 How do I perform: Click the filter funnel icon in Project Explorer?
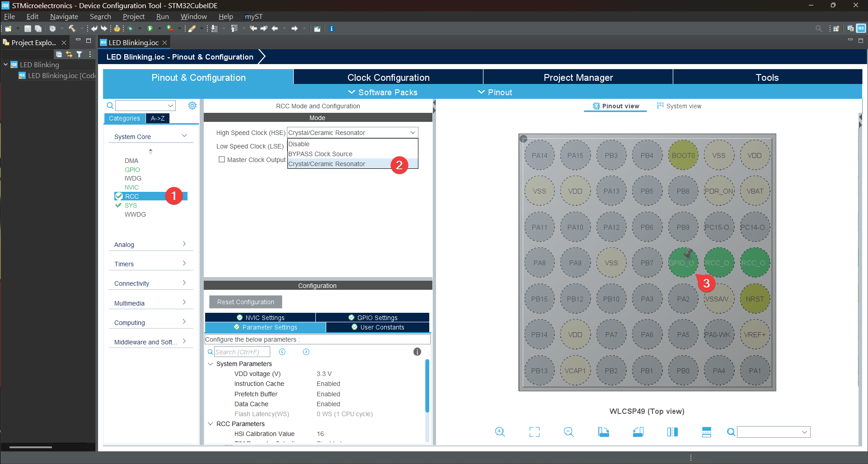click(79, 54)
